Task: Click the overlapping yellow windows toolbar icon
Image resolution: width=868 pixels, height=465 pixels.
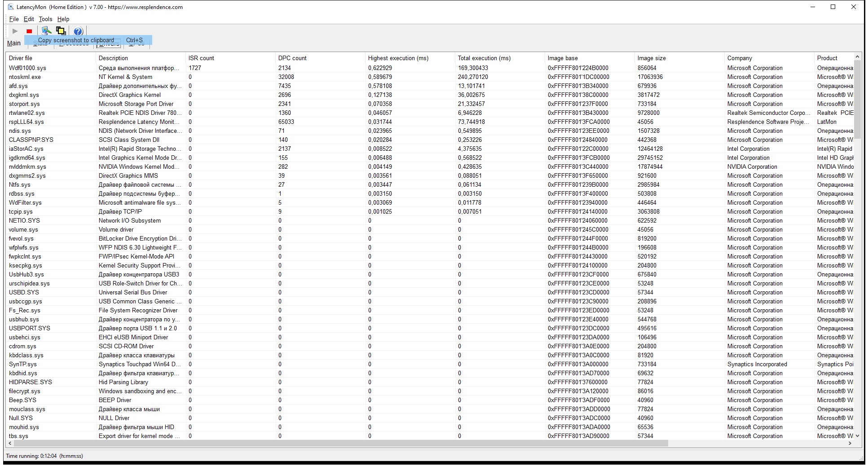Action: point(61,31)
